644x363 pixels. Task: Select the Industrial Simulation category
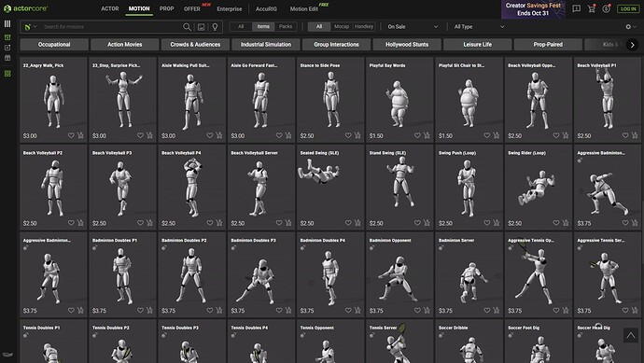(266, 45)
